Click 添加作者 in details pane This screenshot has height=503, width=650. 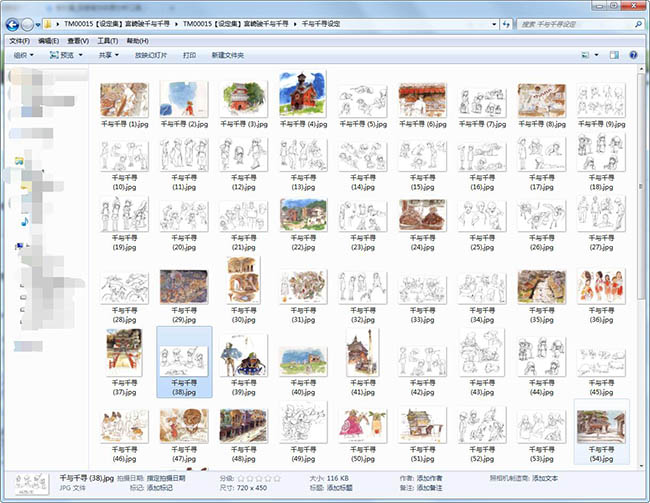pyautogui.click(x=429, y=478)
